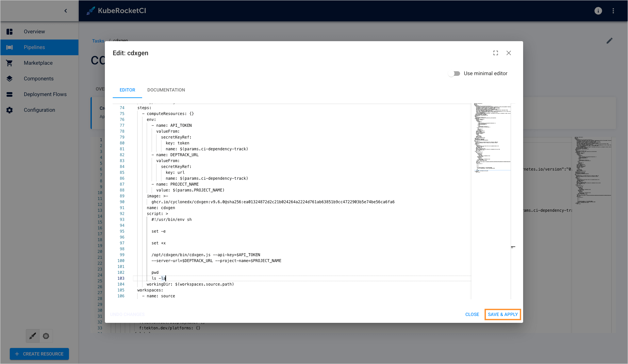Collapse the sidebar with chevron arrow

66,11
